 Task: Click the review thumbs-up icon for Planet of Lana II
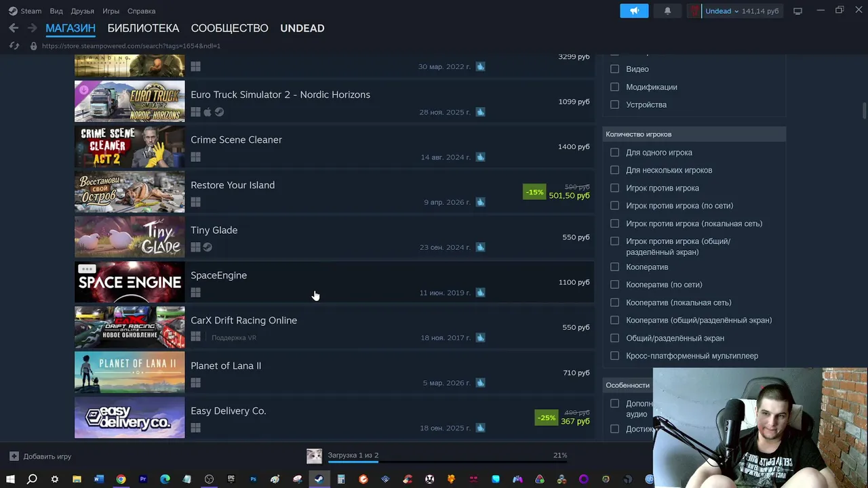[480, 383]
